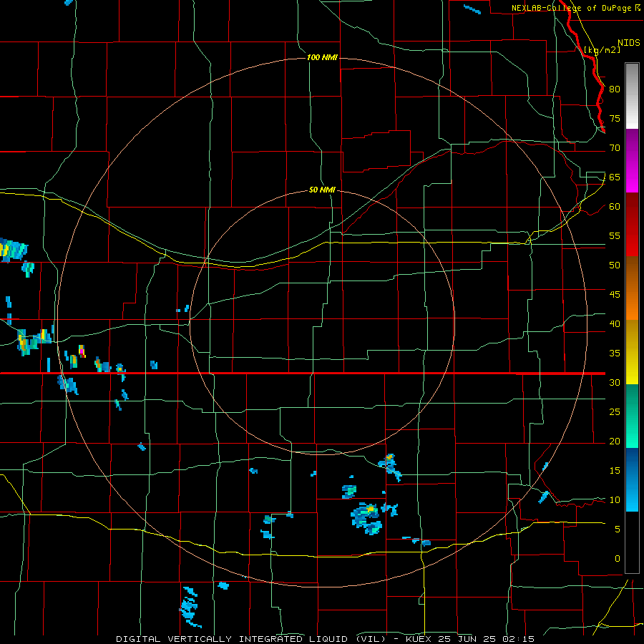Screen dimensions: 644x644
Task: Click the 0 value on the color scale
Action: 618,559
